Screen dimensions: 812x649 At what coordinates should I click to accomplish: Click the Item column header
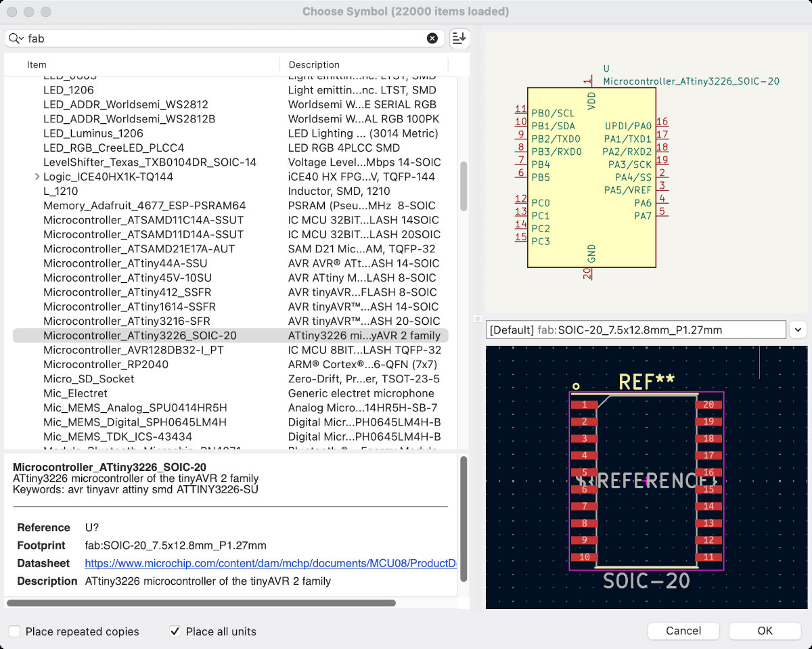pos(37,65)
